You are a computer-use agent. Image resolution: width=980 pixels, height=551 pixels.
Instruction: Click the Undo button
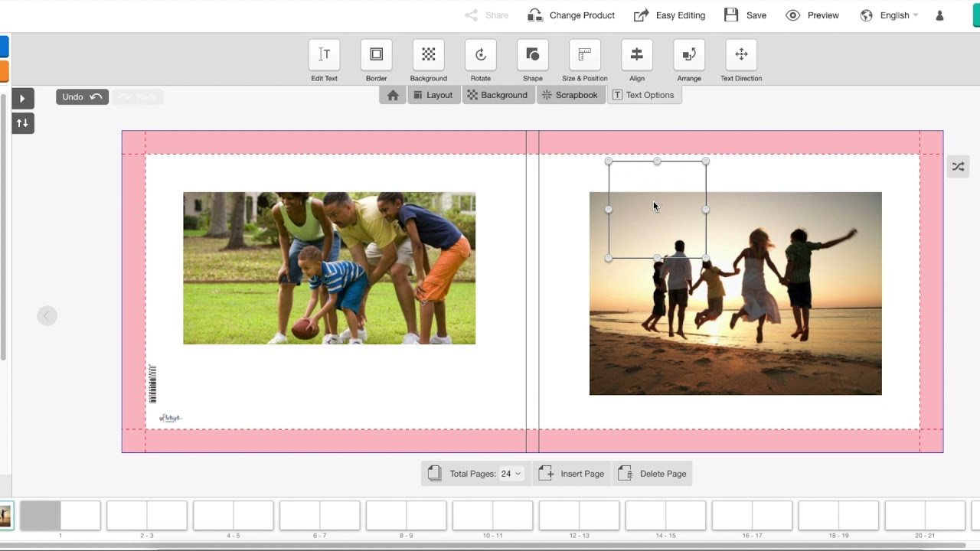pyautogui.click(x=81, y=96)
